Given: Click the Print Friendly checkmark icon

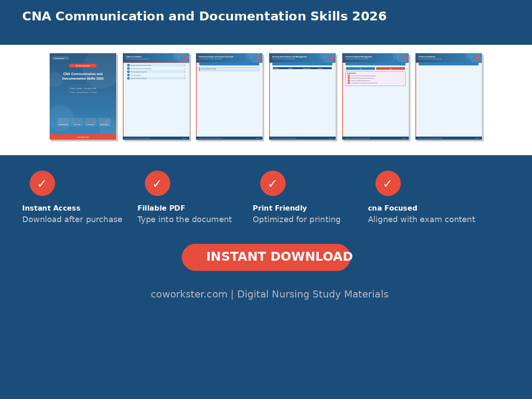Looking at the screenshot, I should tap(273, 183).
